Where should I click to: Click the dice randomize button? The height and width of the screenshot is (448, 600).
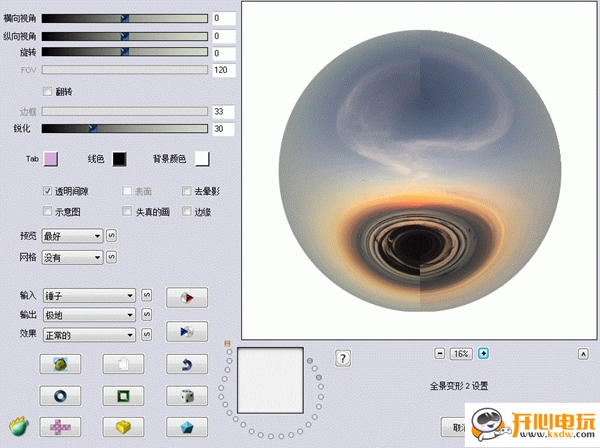coord(187,396)
